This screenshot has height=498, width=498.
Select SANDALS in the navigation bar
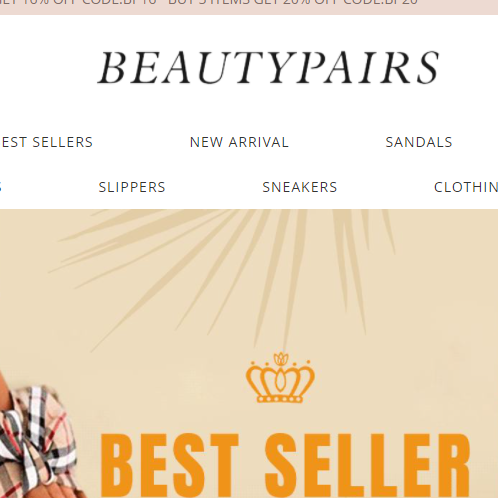419,142
